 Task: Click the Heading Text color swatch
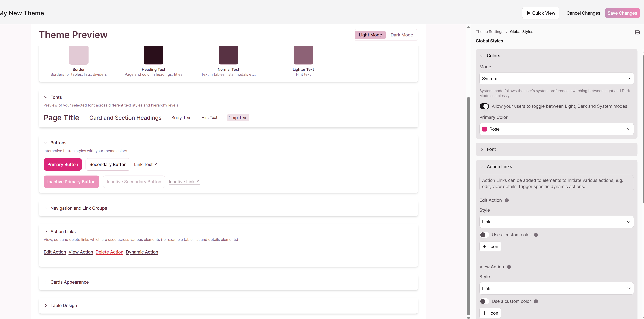pos(153,55)
